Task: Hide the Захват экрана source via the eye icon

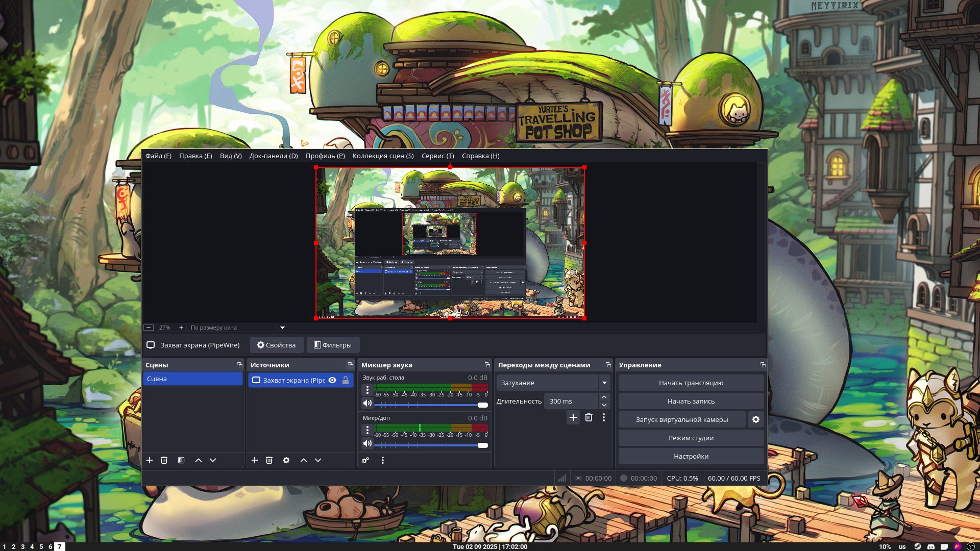Action: pos(332,380)
